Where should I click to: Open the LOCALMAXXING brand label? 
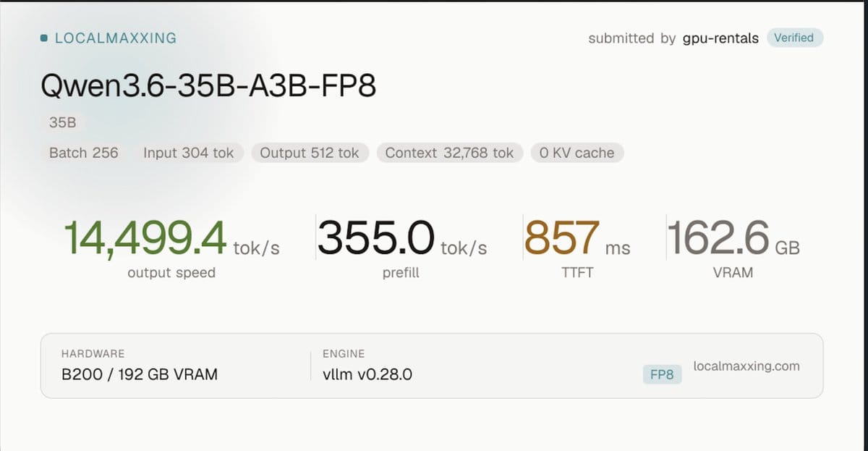point(116,38)
